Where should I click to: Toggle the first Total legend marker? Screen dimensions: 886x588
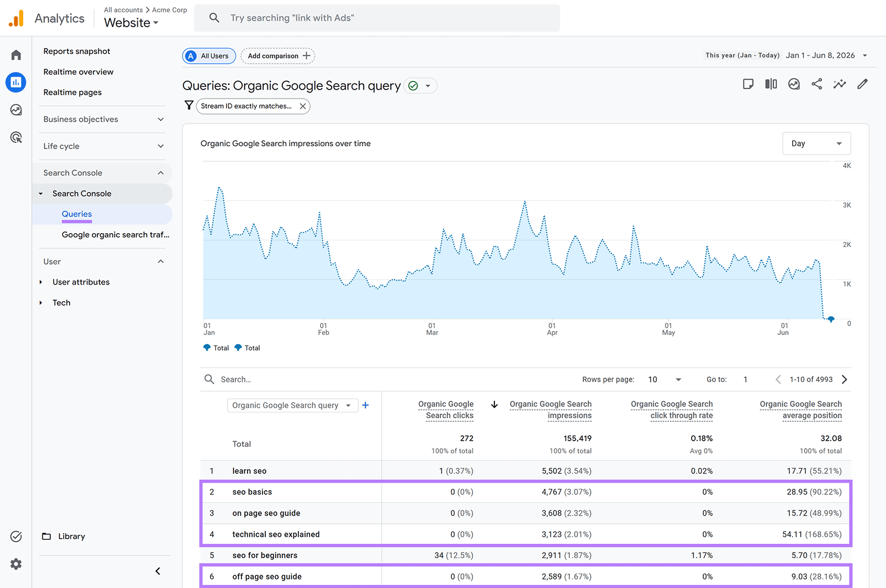pyautogui.click(x=207, y=348)
